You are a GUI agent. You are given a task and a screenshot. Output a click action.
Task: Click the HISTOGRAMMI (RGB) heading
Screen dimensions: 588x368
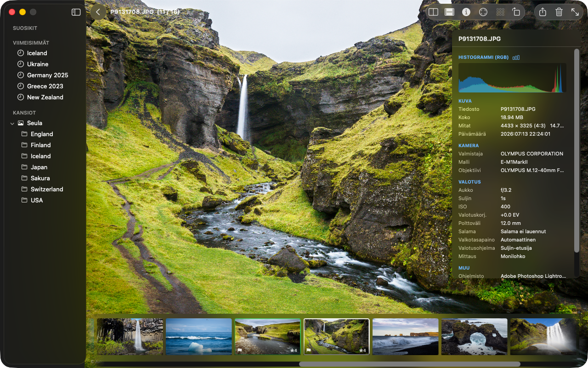[484, 57]
